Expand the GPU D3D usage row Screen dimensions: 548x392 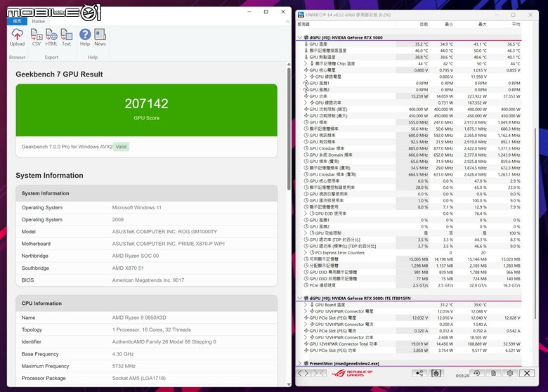pyautogui.click(x=306, y=214)
